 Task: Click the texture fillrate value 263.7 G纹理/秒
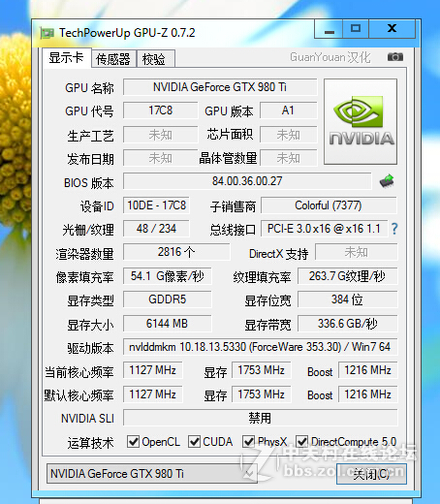(x=347, y=276)
